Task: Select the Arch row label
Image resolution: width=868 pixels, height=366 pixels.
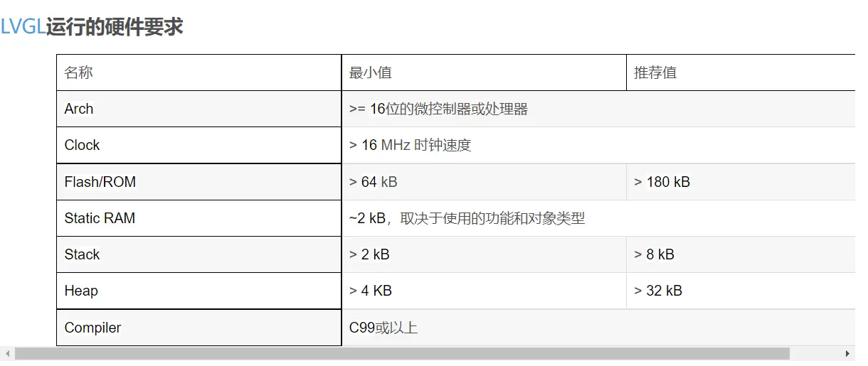Action: pos(199,109)
